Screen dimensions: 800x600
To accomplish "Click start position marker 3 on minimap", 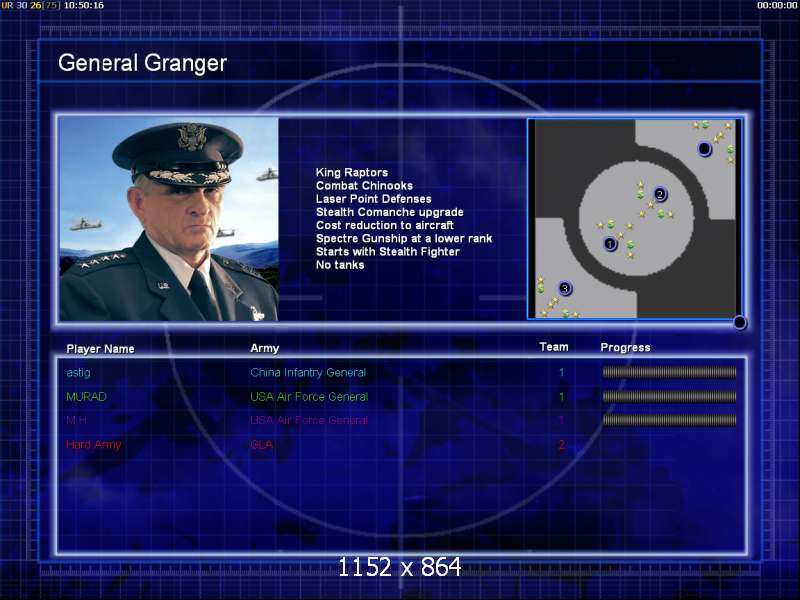I will 564,288.
